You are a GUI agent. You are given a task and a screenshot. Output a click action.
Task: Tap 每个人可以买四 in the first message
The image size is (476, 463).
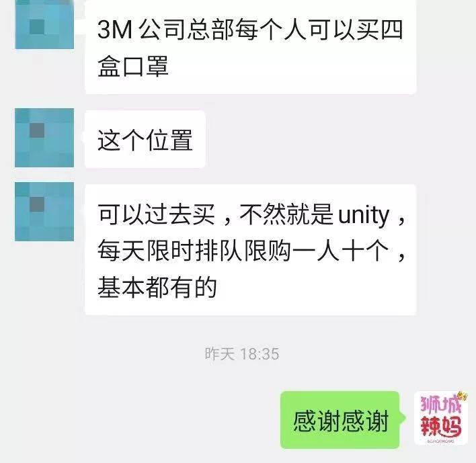(x=319, y=30)
